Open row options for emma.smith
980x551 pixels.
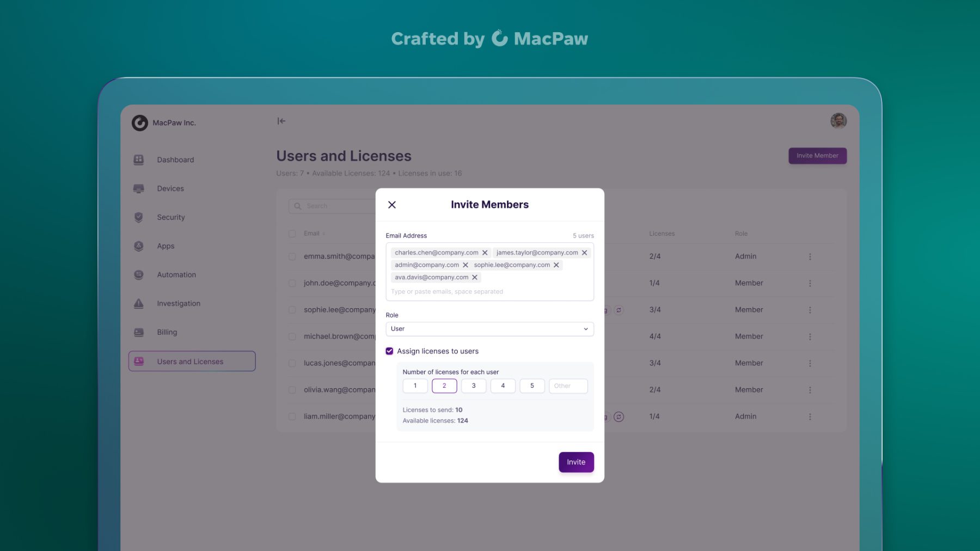pos(810,256)
